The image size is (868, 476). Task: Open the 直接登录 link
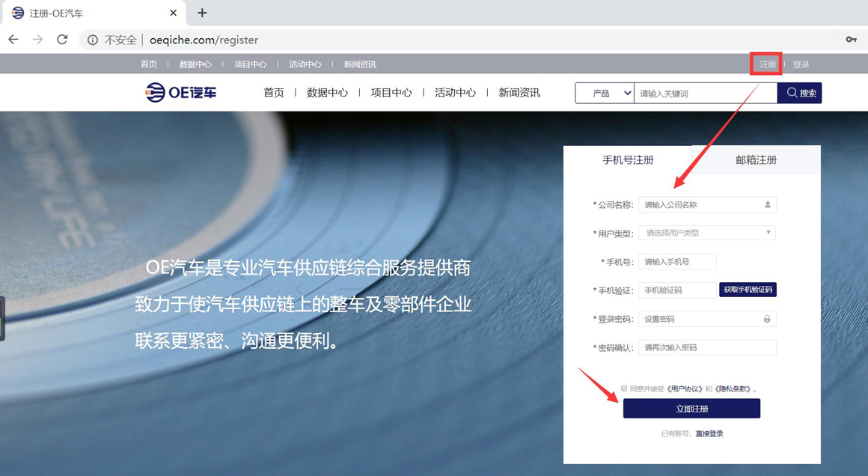click(709, 434)
